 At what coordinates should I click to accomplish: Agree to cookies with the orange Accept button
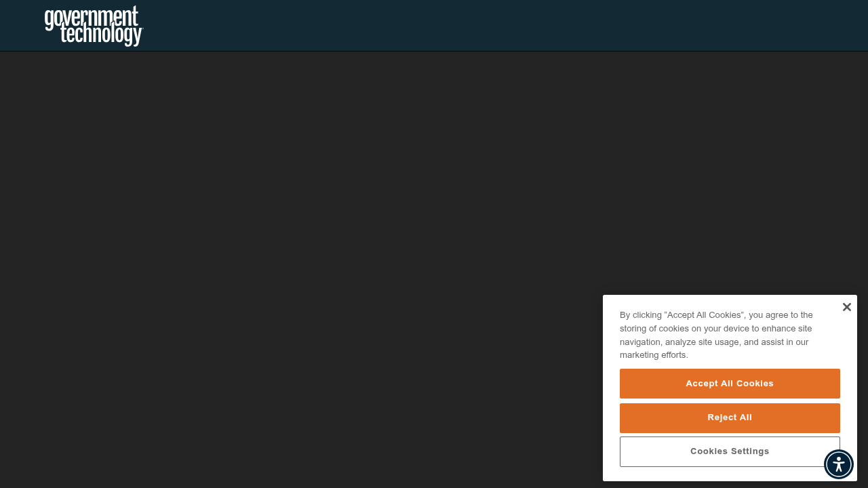[730, 384]
